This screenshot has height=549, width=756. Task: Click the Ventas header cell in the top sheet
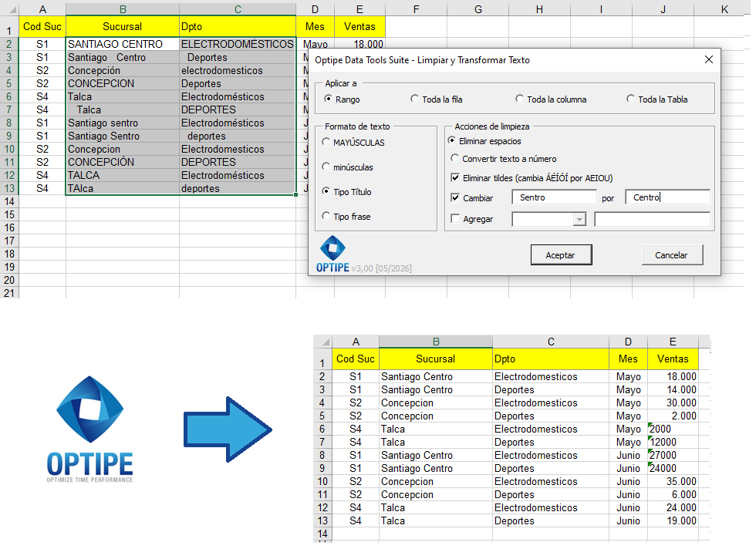(x=359, y=26)
